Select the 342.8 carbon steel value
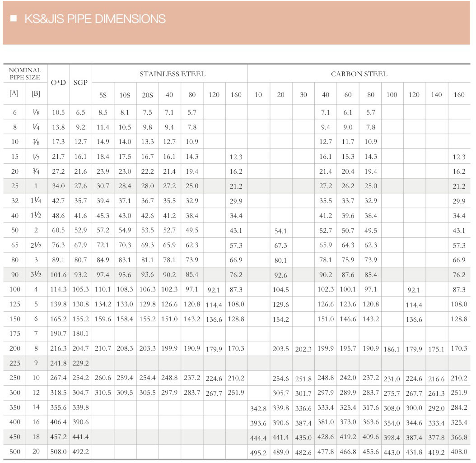This screenshot has width=476, height=463. pos(258,408)
